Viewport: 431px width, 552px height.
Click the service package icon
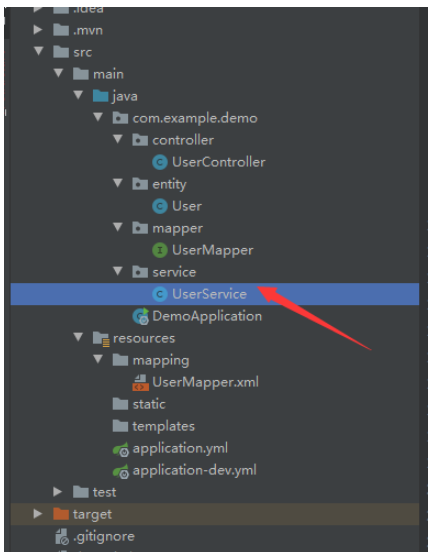(140, 272)
